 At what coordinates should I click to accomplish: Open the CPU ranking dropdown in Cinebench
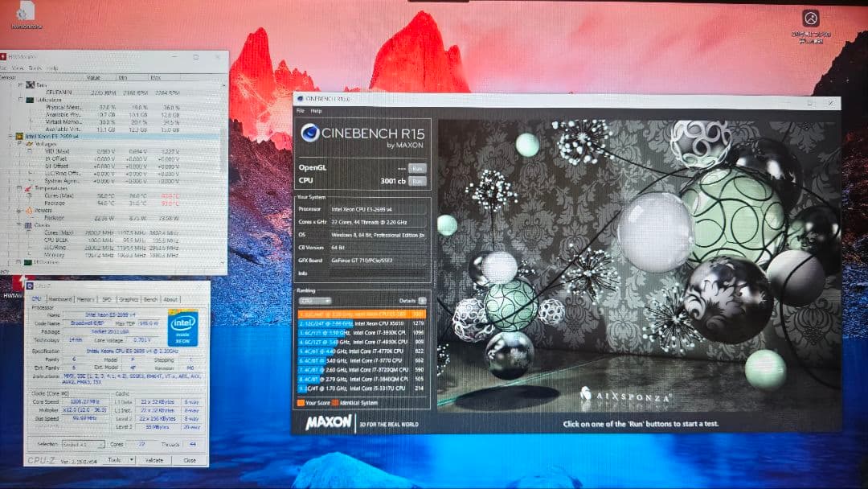pos(315,301)
